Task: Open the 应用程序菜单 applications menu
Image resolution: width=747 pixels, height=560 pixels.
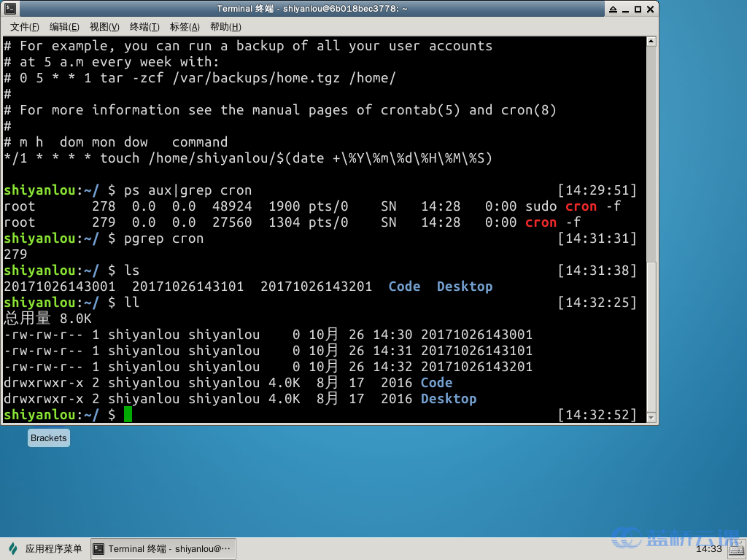Action: (x=45, y=549)
